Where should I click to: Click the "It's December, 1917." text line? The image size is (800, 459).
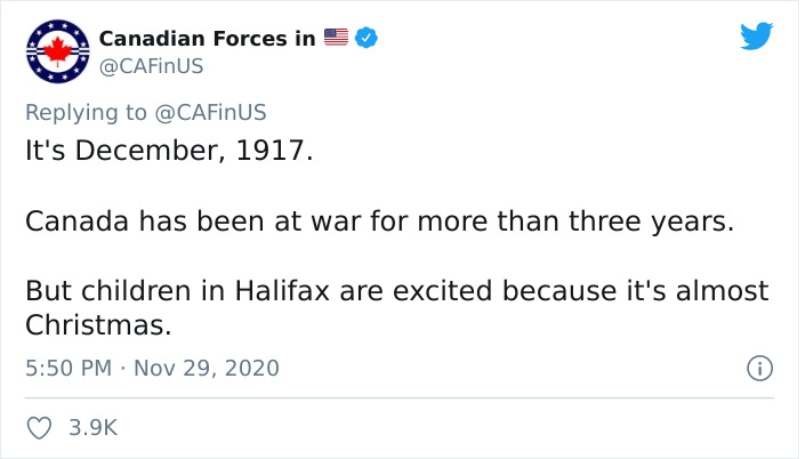169,150
